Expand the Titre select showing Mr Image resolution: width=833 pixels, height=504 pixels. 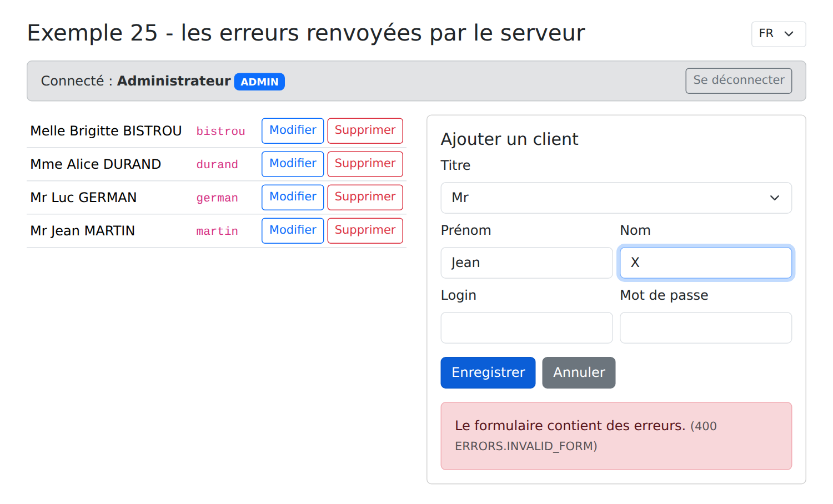616,198
